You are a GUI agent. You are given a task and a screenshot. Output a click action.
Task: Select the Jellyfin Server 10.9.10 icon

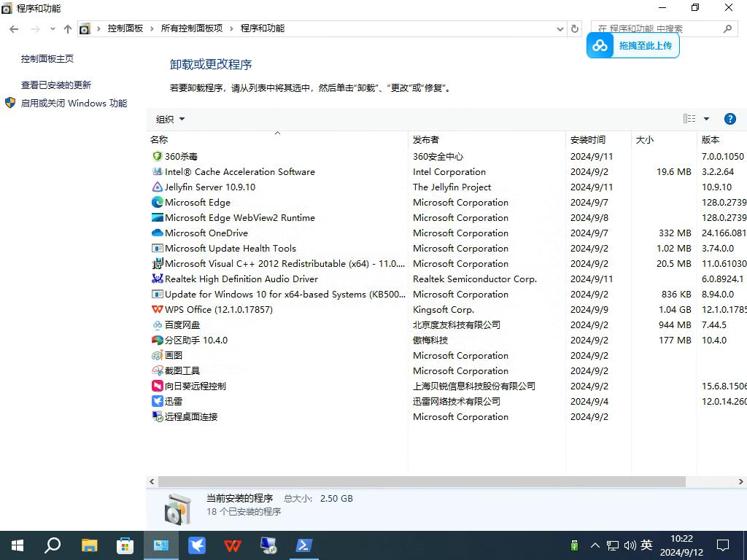pyautogui.click(x=157, y=187)
